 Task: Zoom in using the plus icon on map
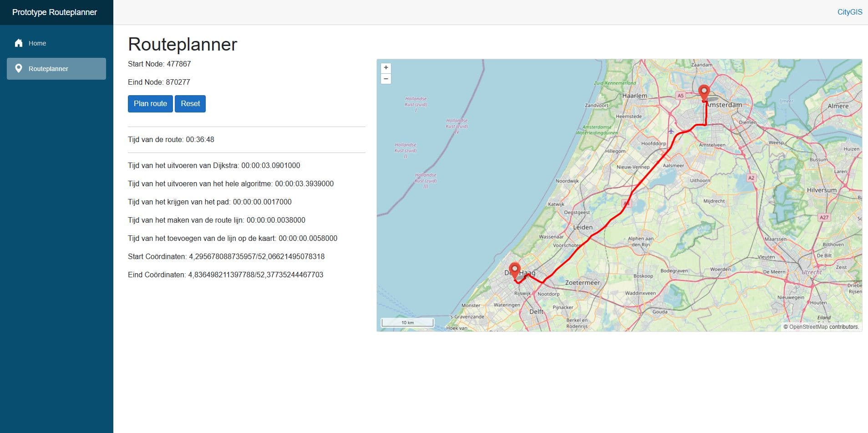pos(386,68)
